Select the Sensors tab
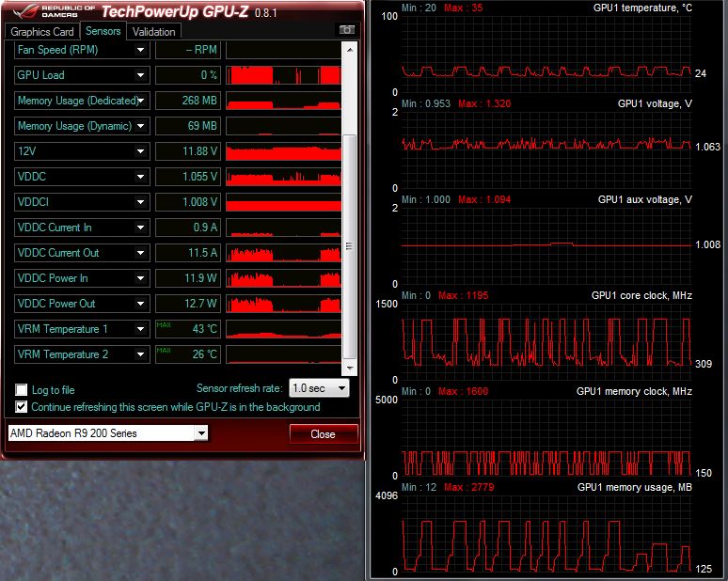 tap(103, 31)
